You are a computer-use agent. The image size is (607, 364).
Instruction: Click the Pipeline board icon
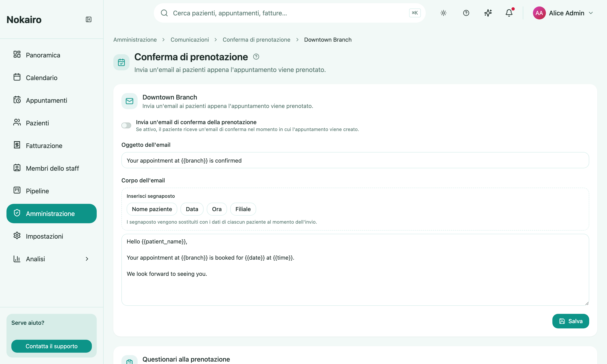pos(17,190)
